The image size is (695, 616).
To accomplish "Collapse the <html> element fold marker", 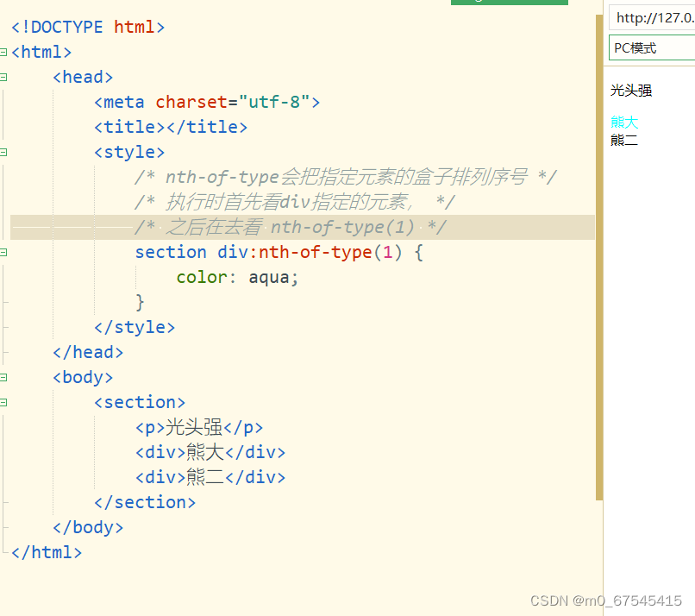I will (x=4, y=52).
